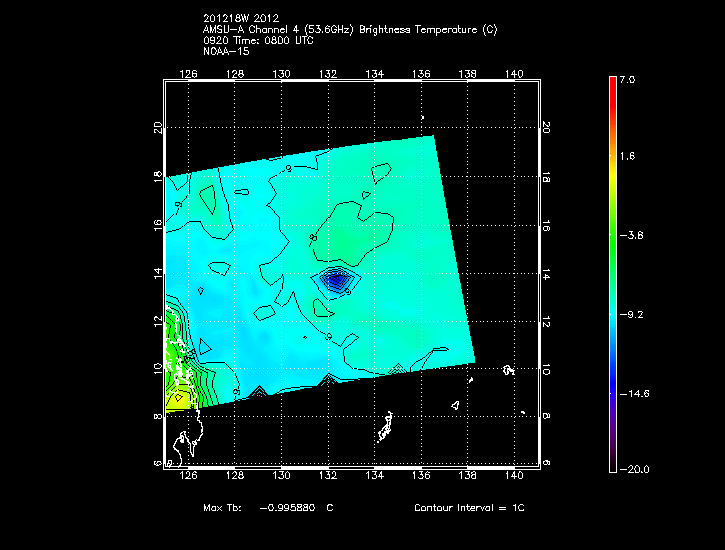Click the '-20.0' colorbar minimum label
Viewport: 725px width, 550px height.
pyautogui.click(x=634, y=470)
